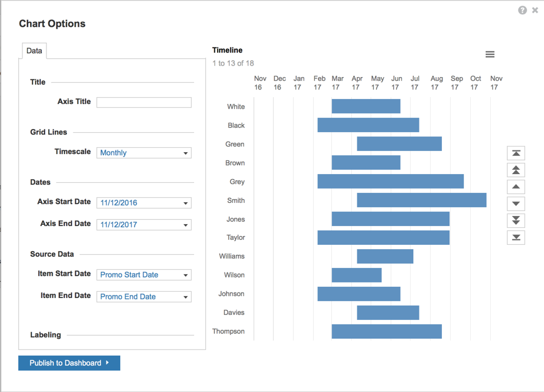Click the Timeline chart title
The image size is (544, 392).
tap(227, 50)
